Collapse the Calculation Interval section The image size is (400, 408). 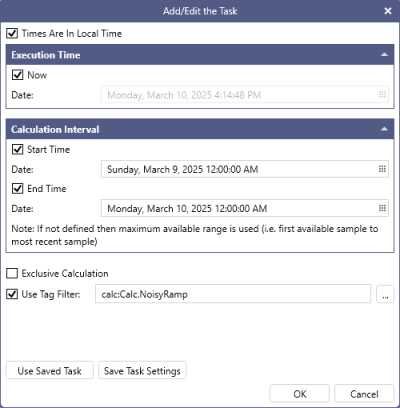(384, 129)
